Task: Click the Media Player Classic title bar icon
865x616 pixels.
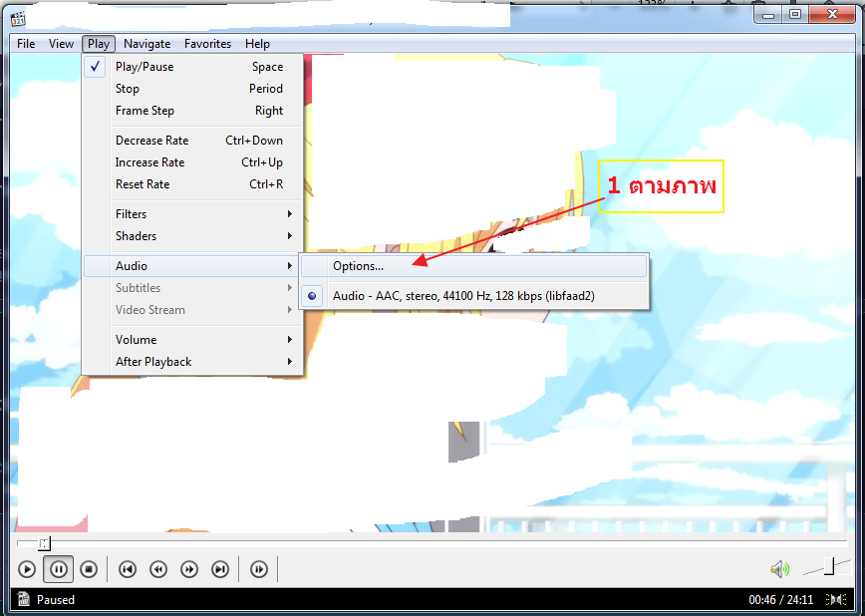Action: tap(18, 18)
